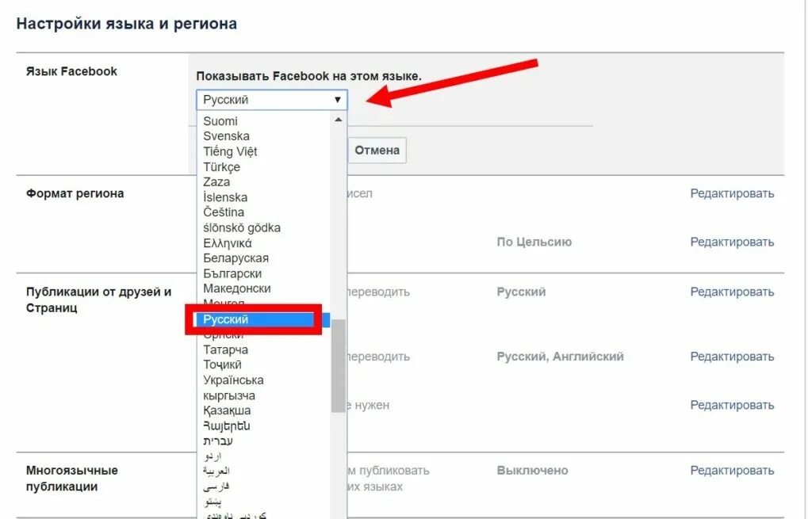
Task: Select Ελληνικά language option
Action: [x=228, y=243]
